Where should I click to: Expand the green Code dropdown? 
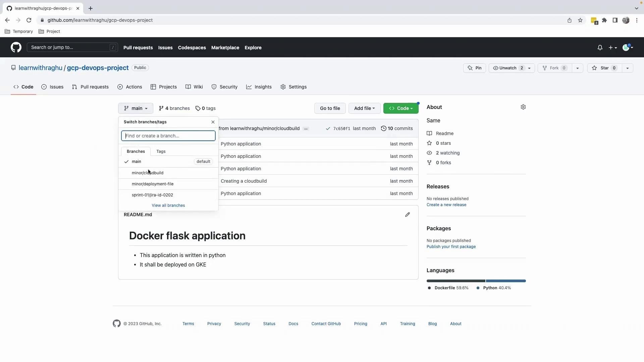pyautogui.click(x=401, y=108)
